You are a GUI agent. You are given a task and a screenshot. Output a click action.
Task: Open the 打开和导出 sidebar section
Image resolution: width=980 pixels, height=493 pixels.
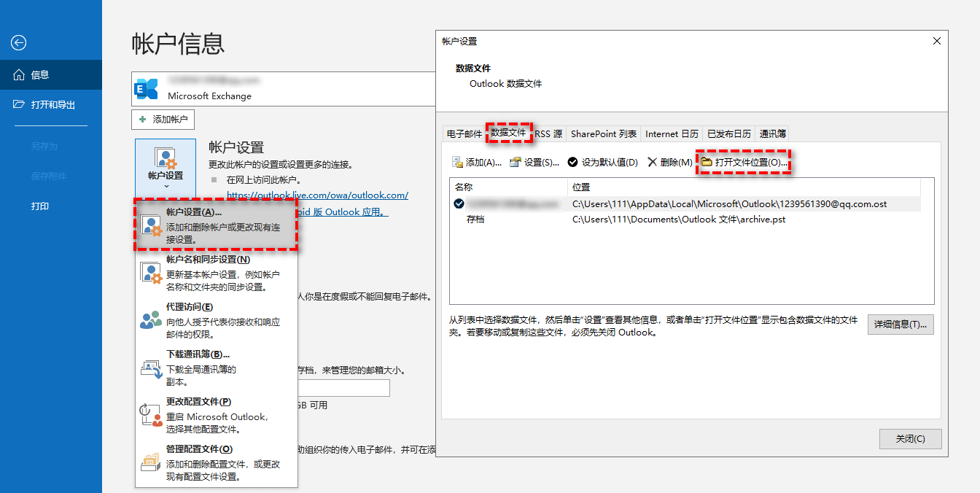click(51, 105)
